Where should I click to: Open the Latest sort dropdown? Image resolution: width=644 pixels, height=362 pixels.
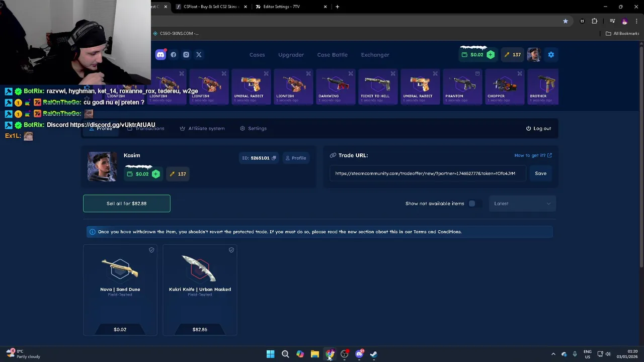(x=522, y=204)
